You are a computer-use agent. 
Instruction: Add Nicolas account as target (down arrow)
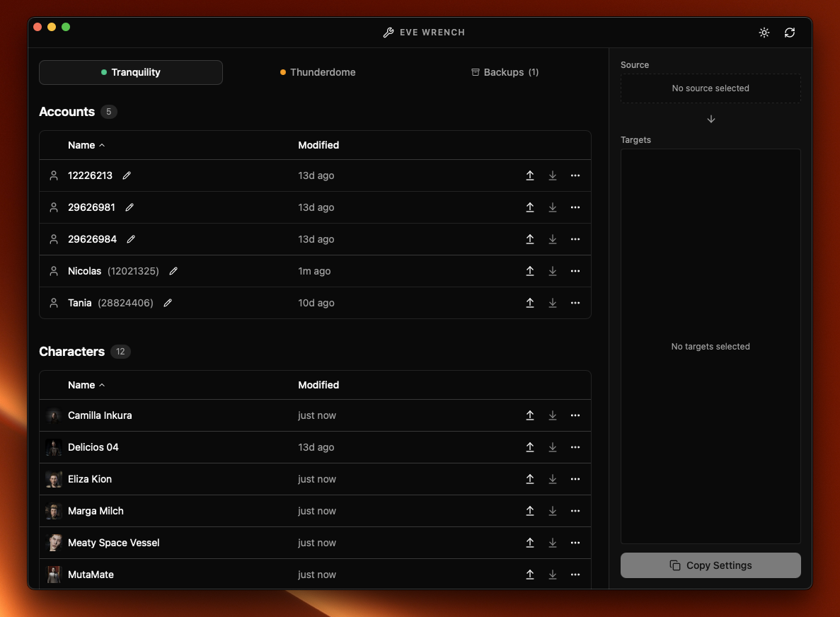click(x=552, y=271)
